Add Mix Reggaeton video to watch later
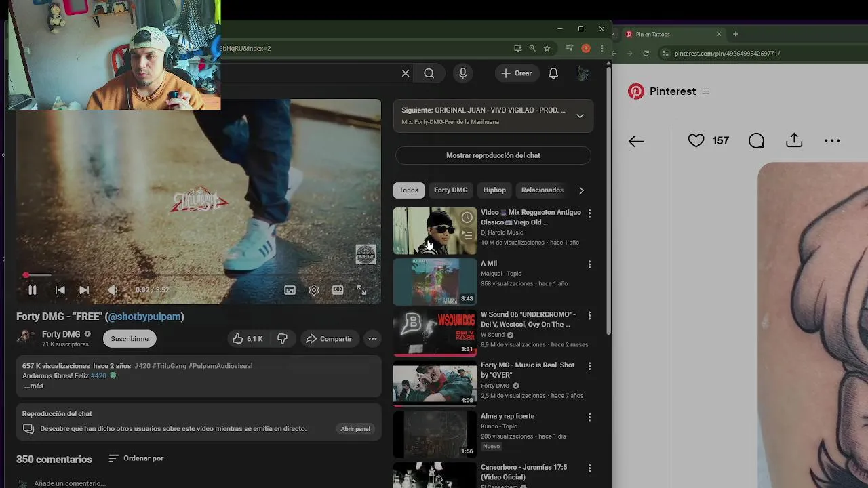The image size is (868, 488). pos(467,218)
